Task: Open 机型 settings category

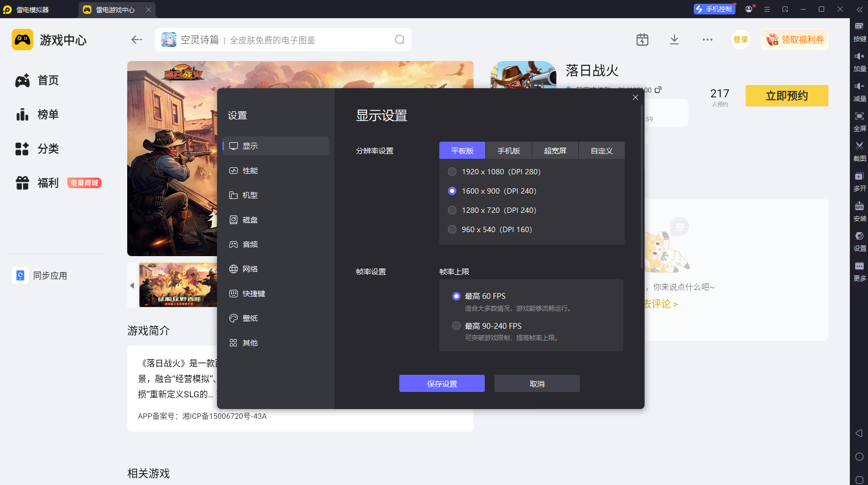Action: [x=276, y=195]
